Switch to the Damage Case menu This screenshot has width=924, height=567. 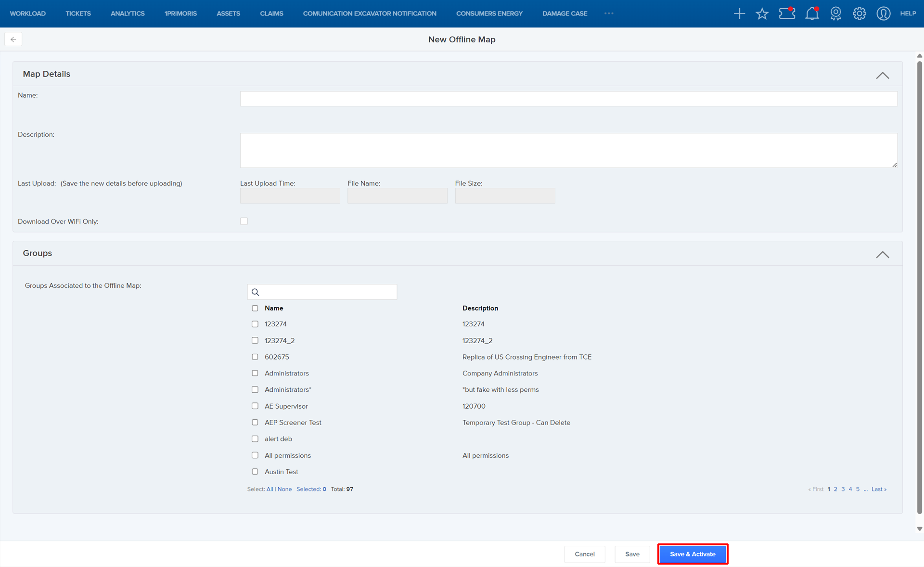point(565,13)
